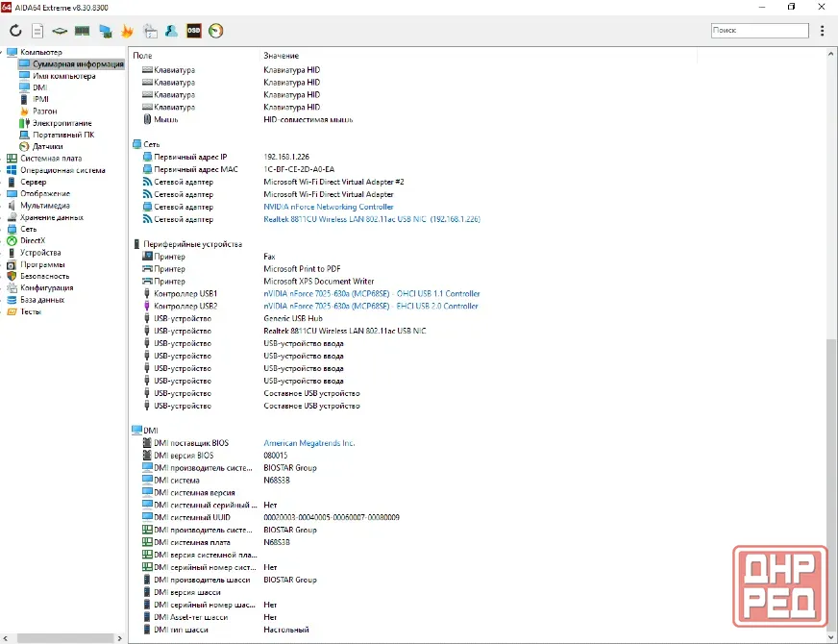The width and height of the screenshot is (838, 644).
Task: Open memory benchmark with green RAM icon
Action: [82, 31]
